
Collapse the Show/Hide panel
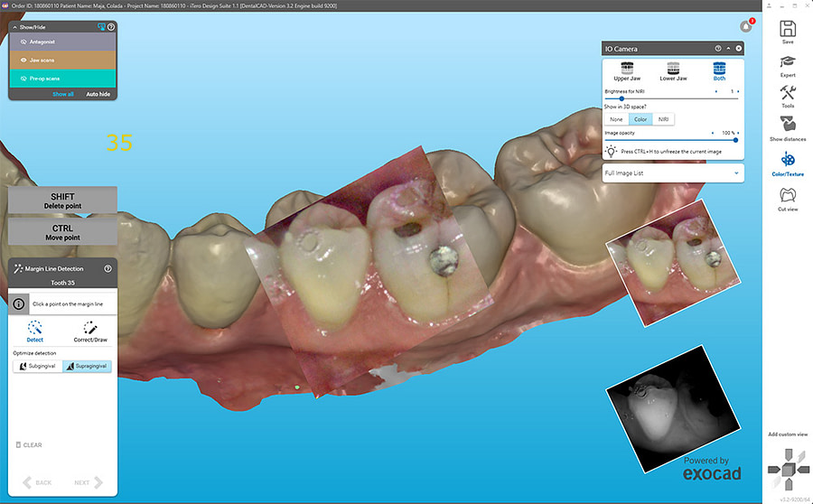(x=14, y=27)
